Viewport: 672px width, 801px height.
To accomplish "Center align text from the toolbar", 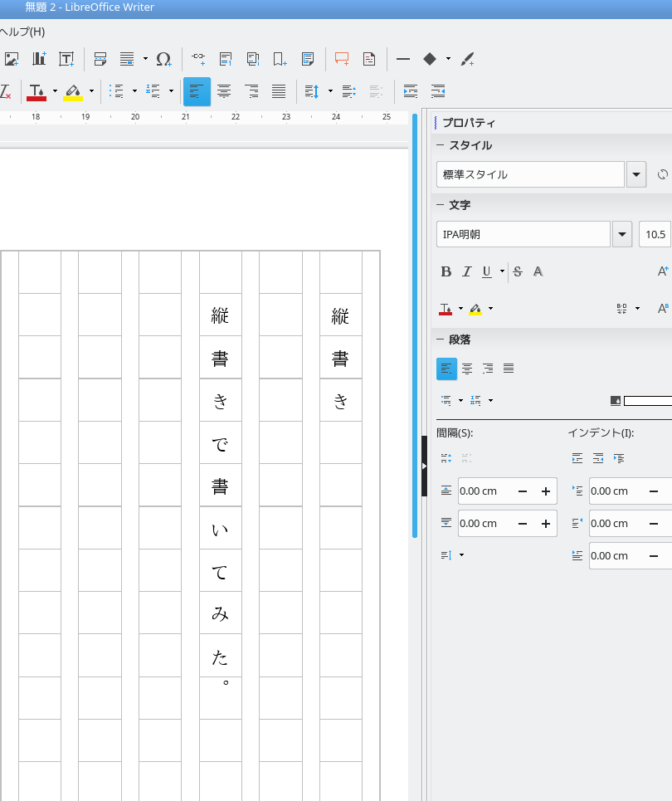I will tap(224, 91).
